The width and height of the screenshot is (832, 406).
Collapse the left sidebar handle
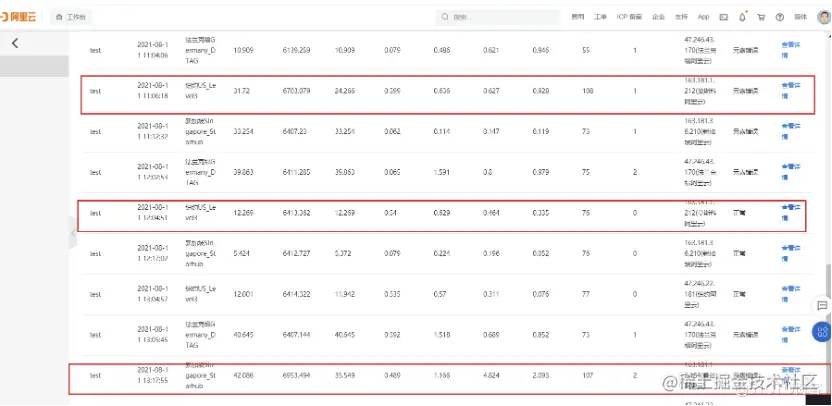(x=73, y=234)
